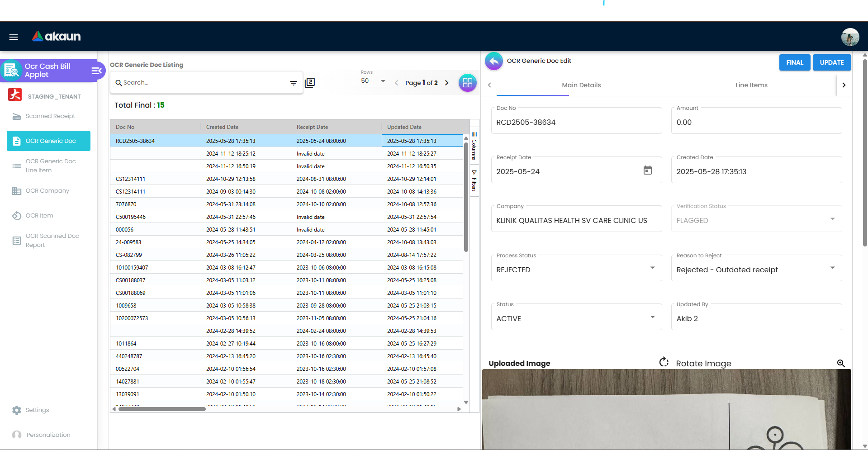Image resolution: width=868 pixels, height=450 pixels.
Task: Select the row with Doc No 000056
Action: (x=286, y=230)
